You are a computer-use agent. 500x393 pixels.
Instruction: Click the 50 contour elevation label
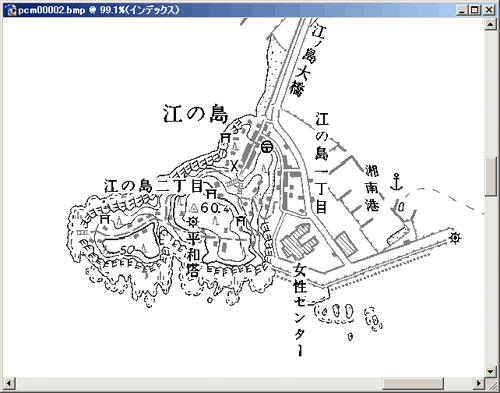(126, 250)
